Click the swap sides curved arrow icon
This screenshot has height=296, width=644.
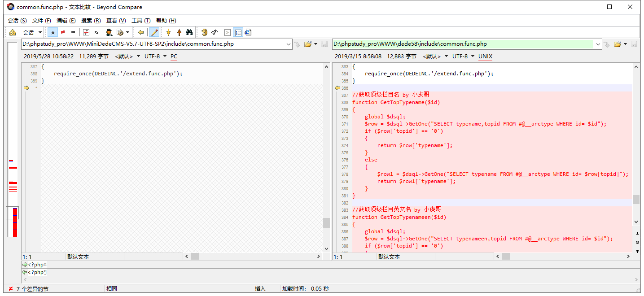tap(215, 32)
